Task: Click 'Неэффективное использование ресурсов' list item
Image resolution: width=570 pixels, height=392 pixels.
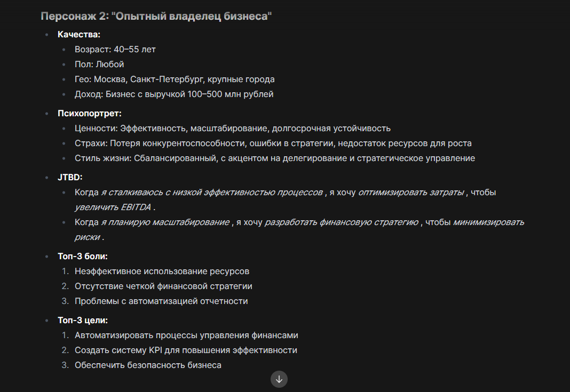Action: click(x=162, y=271)
